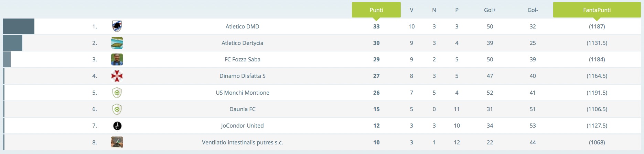Switch to the FantaPunti column tab
The height and width of the screenshot is (154, 644).
tap(597, 10)
